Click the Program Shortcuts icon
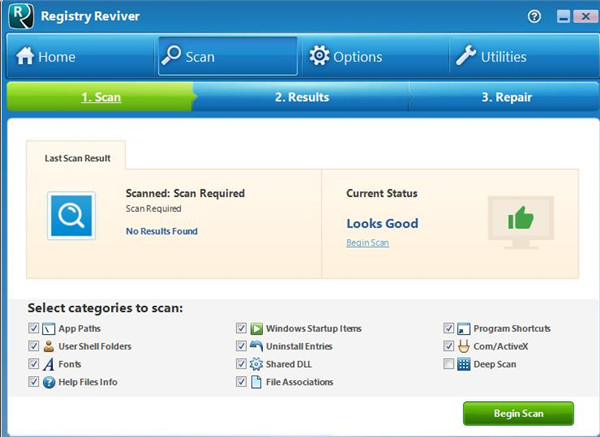The image size is (600, 437). (464, 329)
